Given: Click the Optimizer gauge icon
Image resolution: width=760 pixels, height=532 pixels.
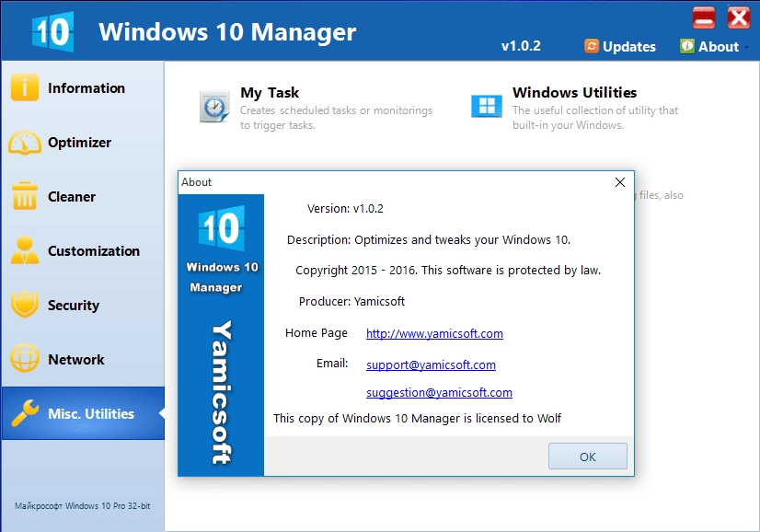Looking at the screenshot, I should [24, 143].
